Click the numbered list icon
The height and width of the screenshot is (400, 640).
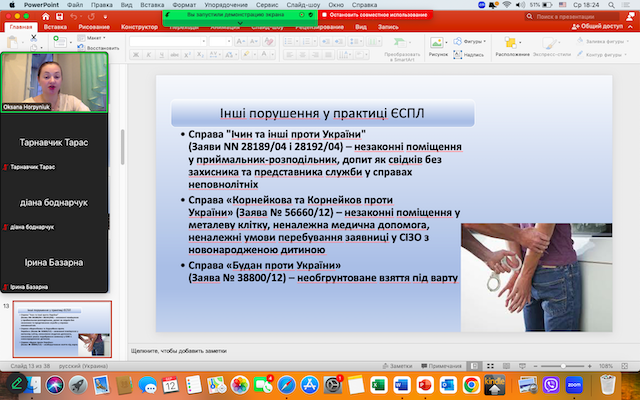(305, 41)
